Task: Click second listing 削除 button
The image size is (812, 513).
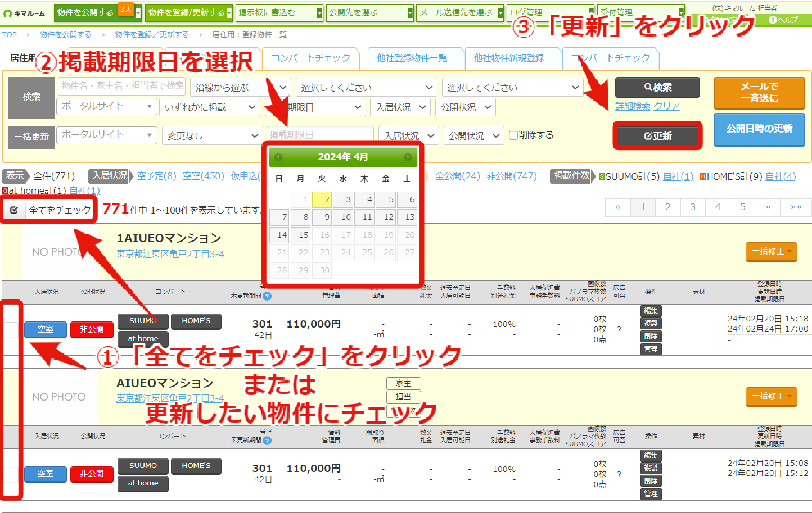Action: click(651, 481)
